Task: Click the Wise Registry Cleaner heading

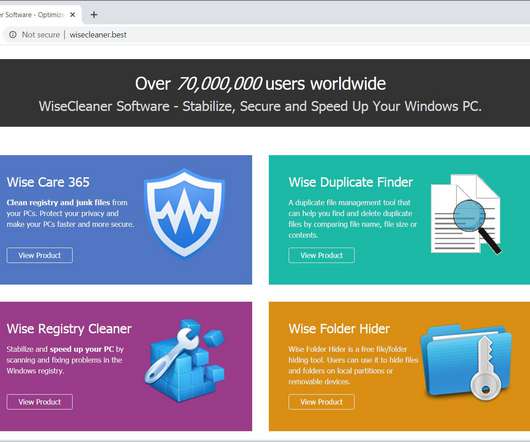Action: [69, 328]
